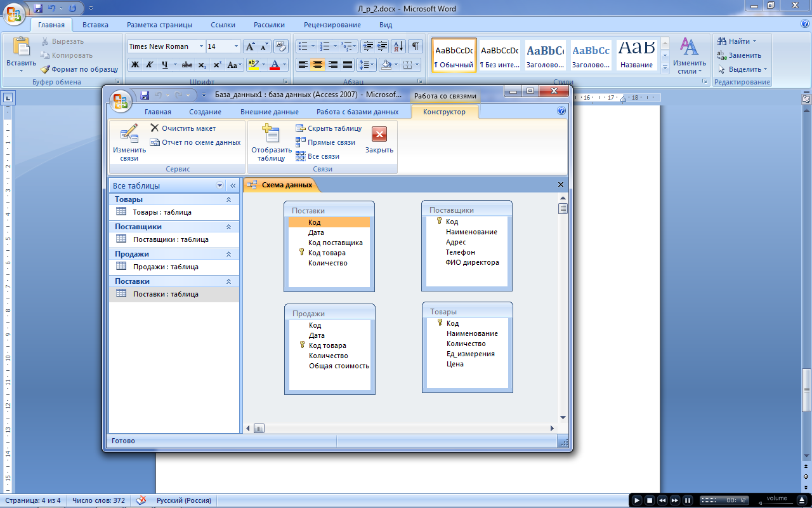812x508 pixels.
Task: Open the Select (Выделить) dropdown
Action: click(743, 69)
